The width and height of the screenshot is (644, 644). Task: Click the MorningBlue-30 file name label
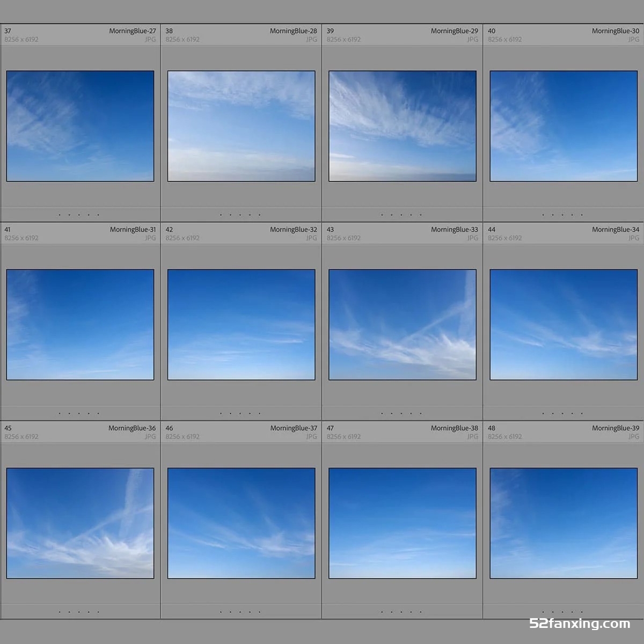point(616,31)
